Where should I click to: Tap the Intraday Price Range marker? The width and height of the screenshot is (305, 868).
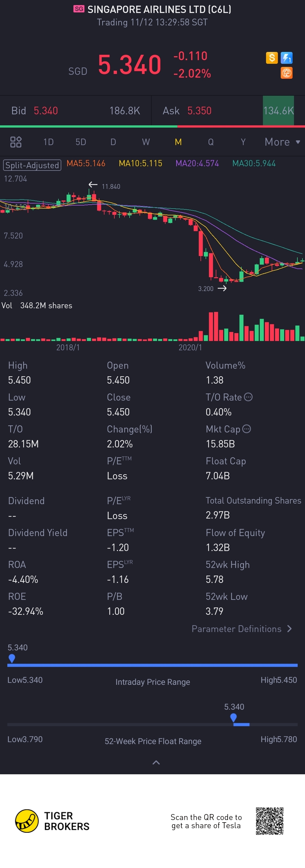12,658
